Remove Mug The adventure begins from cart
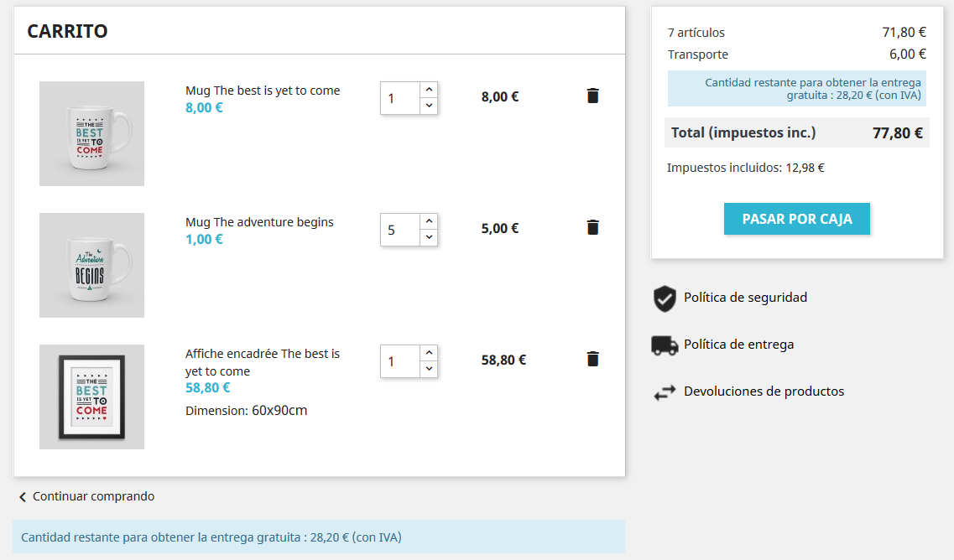This screenshot has height=560, width=954. pyautogui.click(x=593, y=227)
